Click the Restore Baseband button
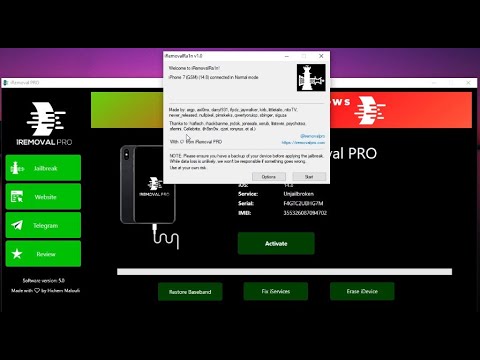This screenshot has width=480, height=360. (x=190, y=292)
